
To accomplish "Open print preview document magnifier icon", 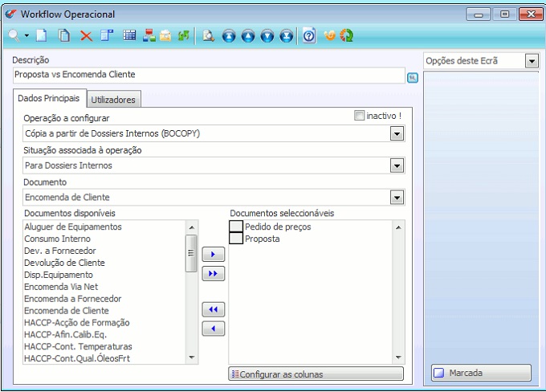I will click(208, 35).
